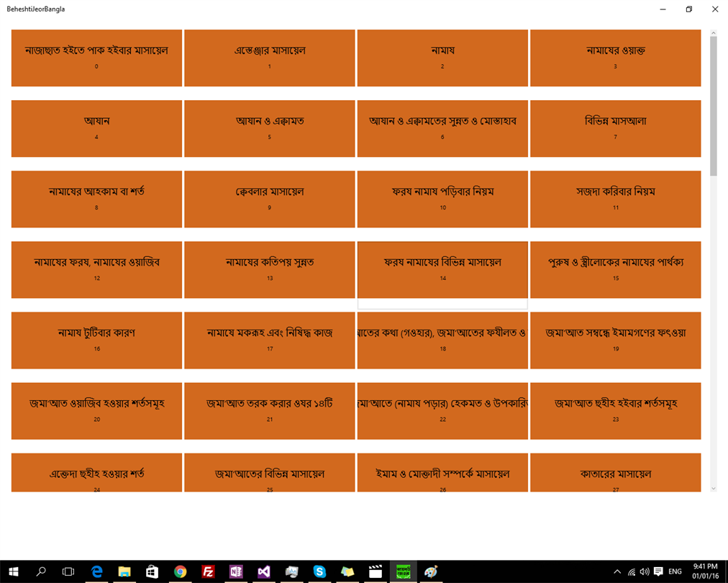Open the clapperboard Movies icon in taskbar
Screen dimensions: 728x583
coord(375,571)
